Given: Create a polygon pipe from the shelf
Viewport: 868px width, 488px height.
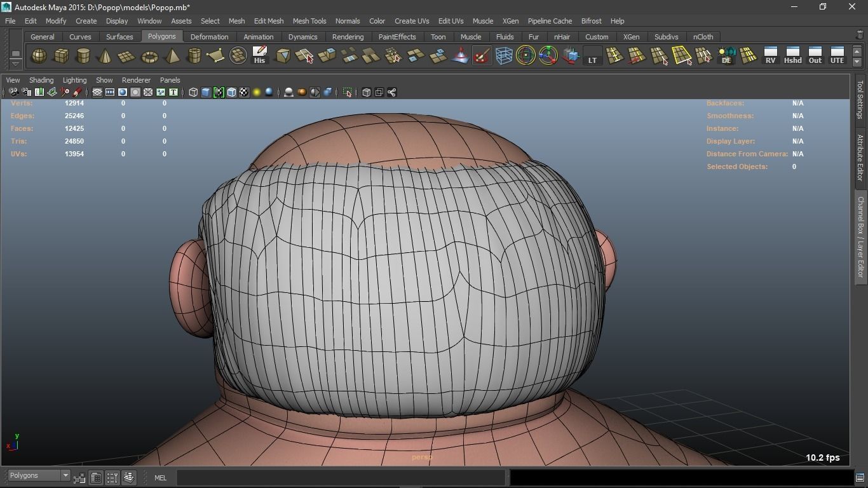Looking at the screenshot, I should click(x=194, y=56).
